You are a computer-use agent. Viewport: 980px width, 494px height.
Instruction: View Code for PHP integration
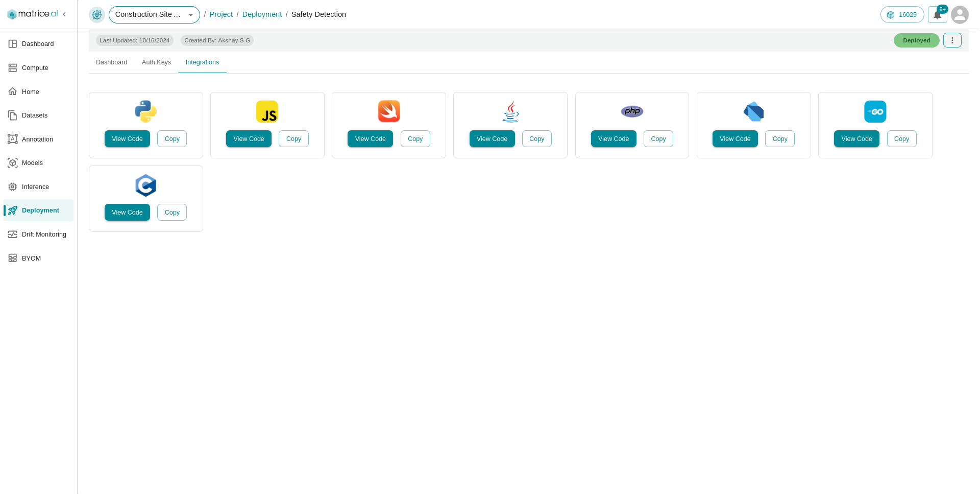(614, 139)
